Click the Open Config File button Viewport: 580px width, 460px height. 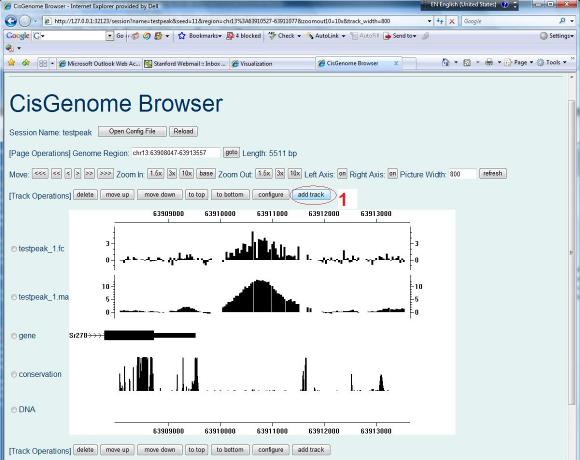pos(132,131)
